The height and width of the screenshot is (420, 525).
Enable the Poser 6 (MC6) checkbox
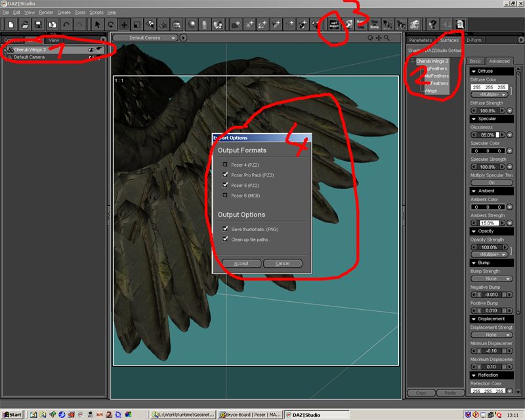point(225,196)
